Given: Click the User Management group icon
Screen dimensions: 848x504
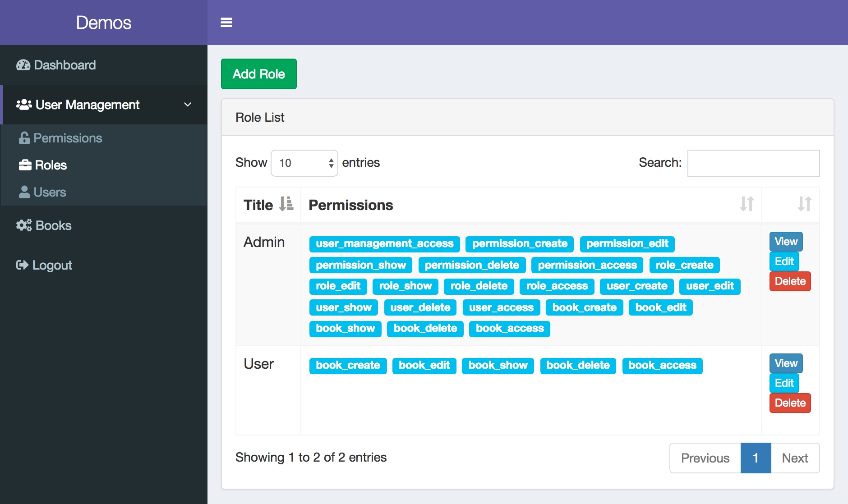Looking at the screenshot, I should click(x=23, y=105).
